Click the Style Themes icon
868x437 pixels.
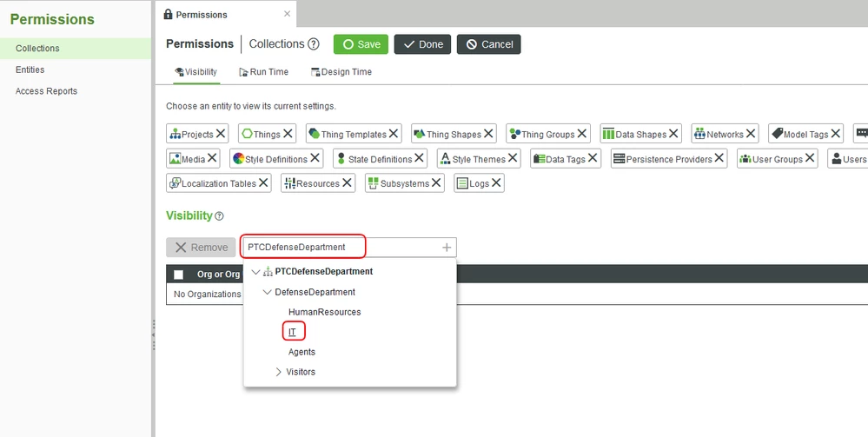[x=445, y=159]
